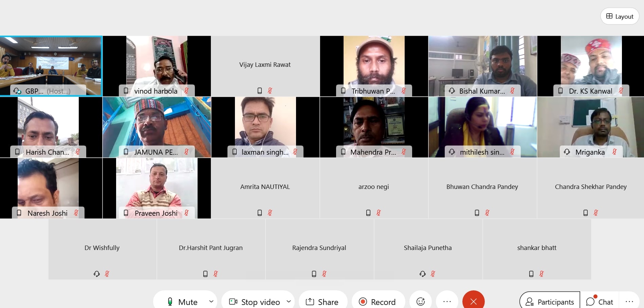Open the Participants panel
The width and height of the screenshot is (644, 308).
click(550, 302)
